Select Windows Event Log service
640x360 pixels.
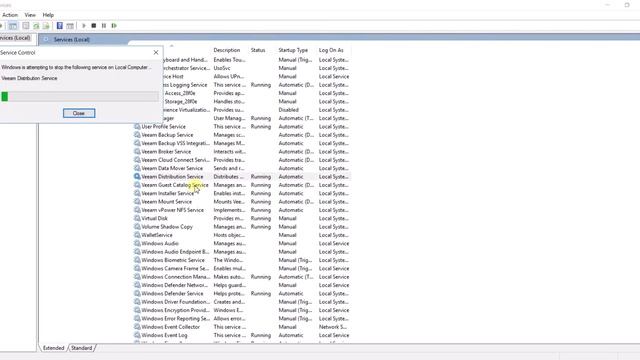[x=164, y=336]
